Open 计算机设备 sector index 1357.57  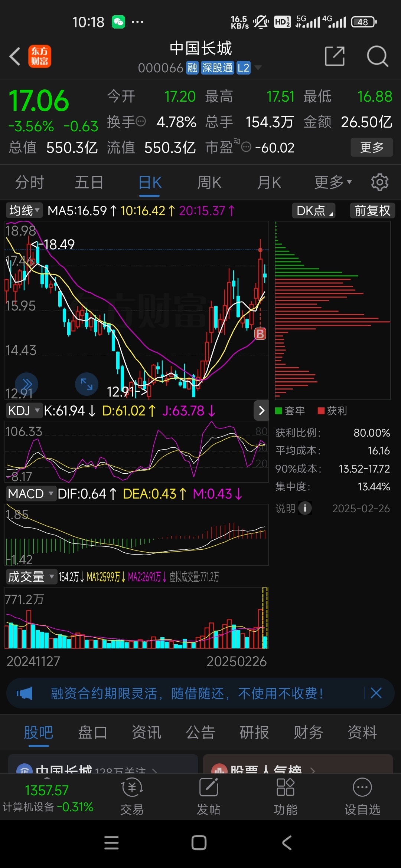pyautogui.click(x=48, y=798)
